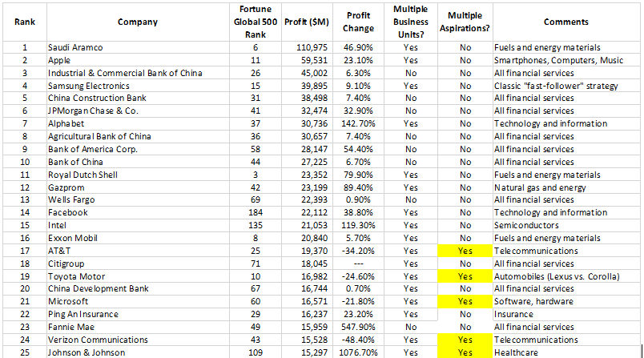Click the Fortune Global 500 Rank header
Screen dimensions: 644x358
(x=255, y=22)
